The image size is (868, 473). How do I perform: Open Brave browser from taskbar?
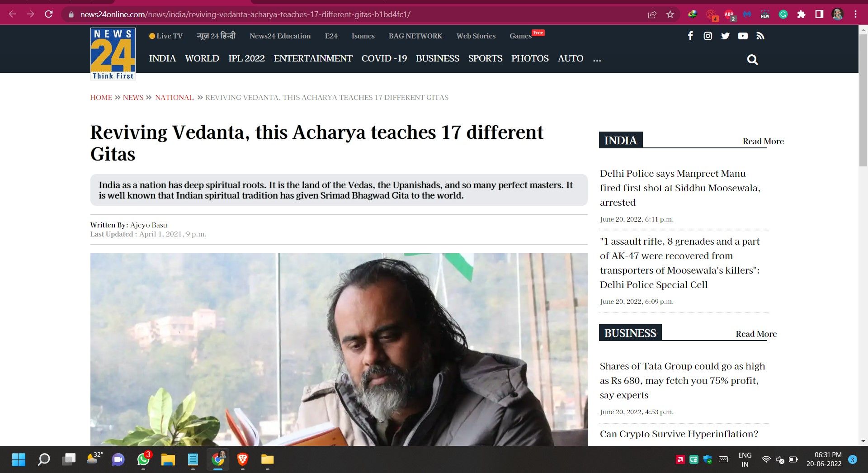point(242,459)
